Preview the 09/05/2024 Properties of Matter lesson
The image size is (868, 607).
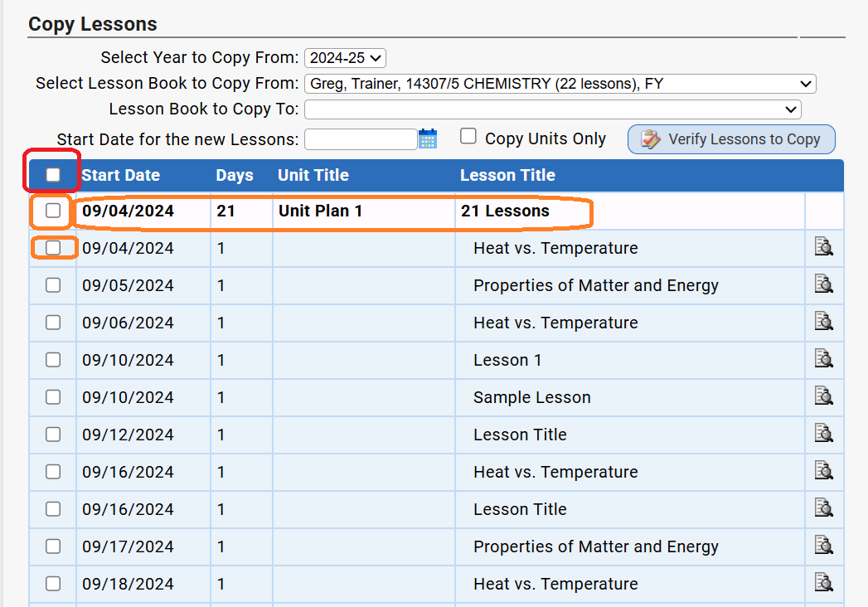(x=824, y=284)
